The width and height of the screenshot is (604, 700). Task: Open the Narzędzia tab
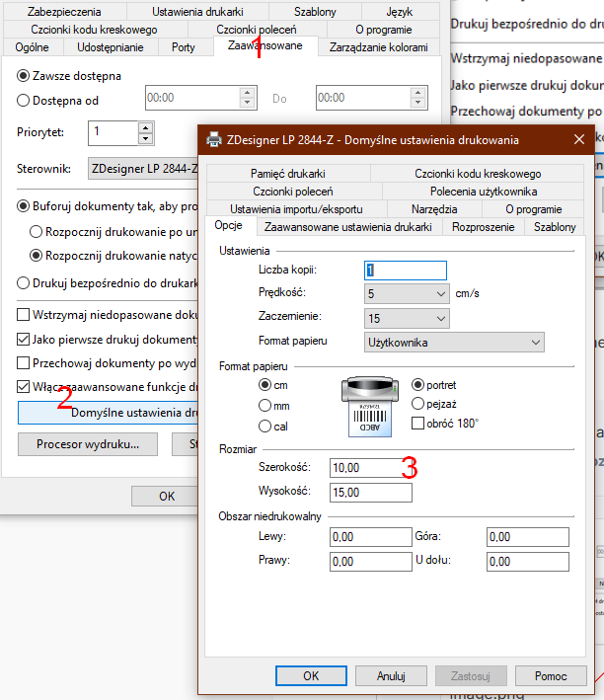click(437, 209)
